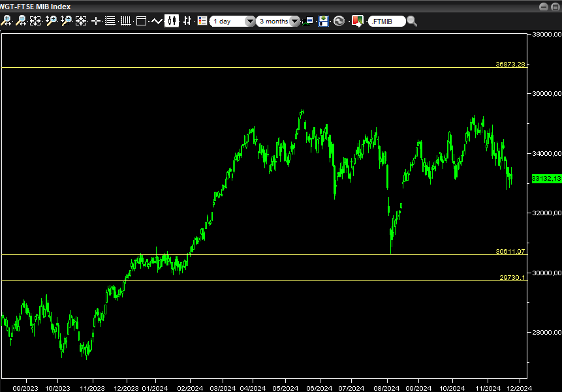The height and width of the screenshot is (392, 562).
Task: Enable the crosshair cursor tool
Action: click(x=96, y=21)
